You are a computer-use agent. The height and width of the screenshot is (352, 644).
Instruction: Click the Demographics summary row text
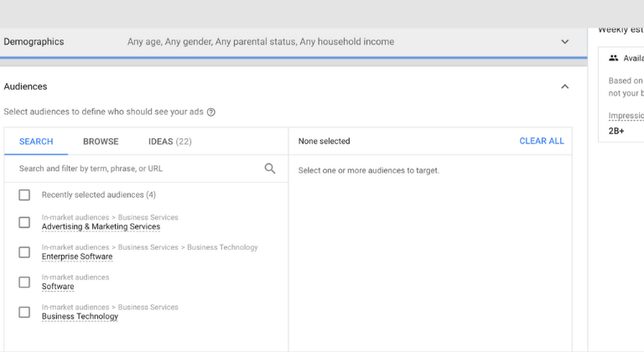click(260, 42)
